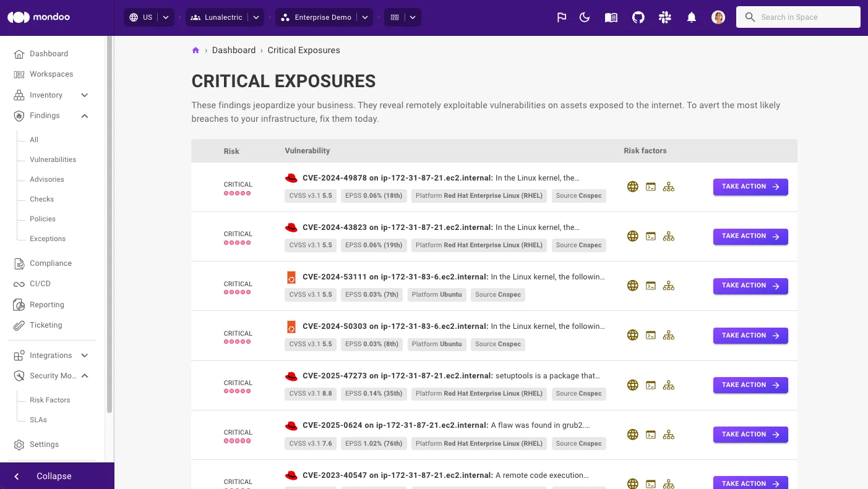Open the GitHub icon in top bar
The image size is (868, 489).
pyautogui.click(x=638, y=17)
